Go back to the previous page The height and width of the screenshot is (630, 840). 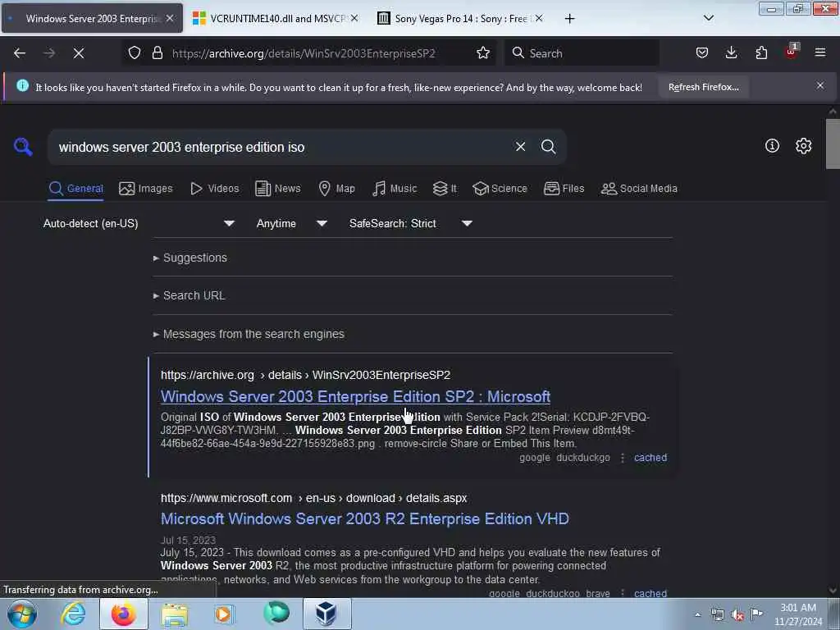point(20,53)
